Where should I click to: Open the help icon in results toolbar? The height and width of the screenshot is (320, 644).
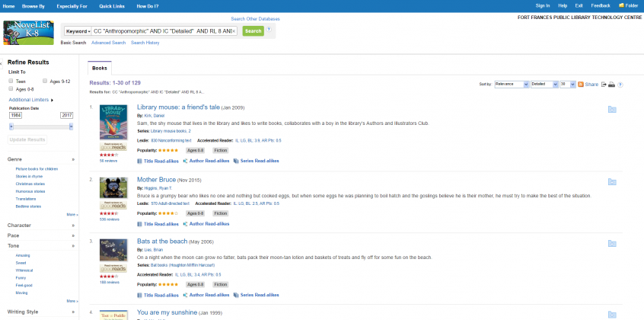click(x=620, y=85)
